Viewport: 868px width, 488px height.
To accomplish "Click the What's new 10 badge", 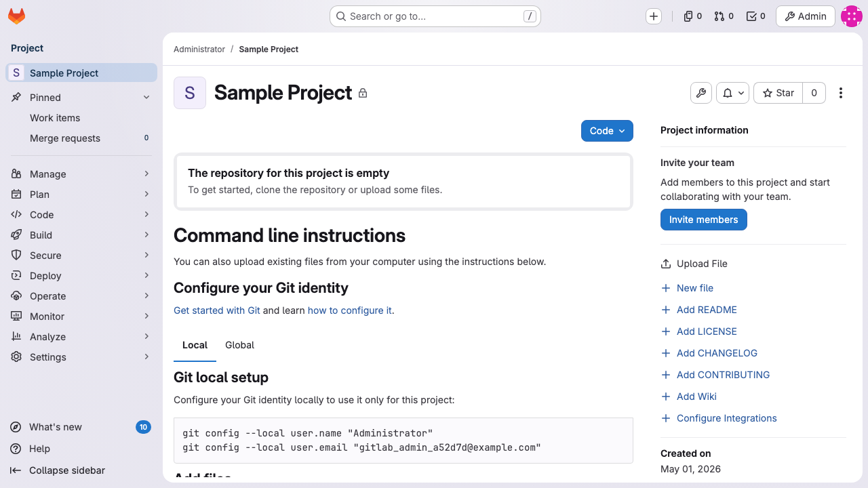I will pyautogui.click(x=143, y=427).
